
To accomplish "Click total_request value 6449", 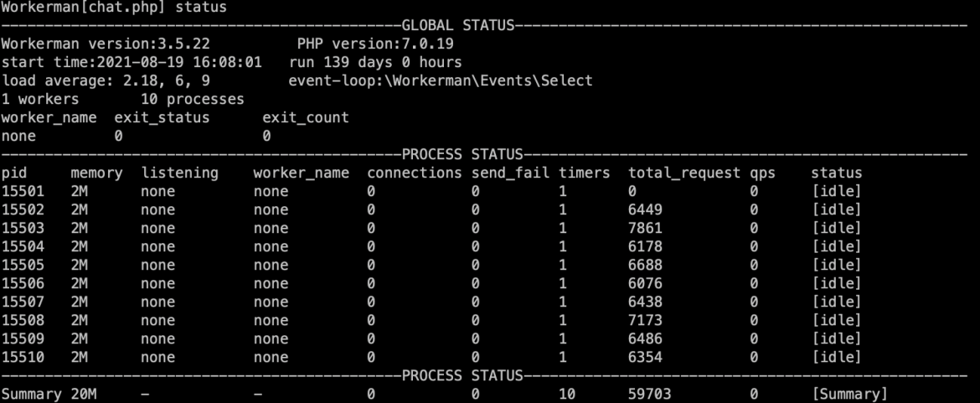I will coord(645,209).
